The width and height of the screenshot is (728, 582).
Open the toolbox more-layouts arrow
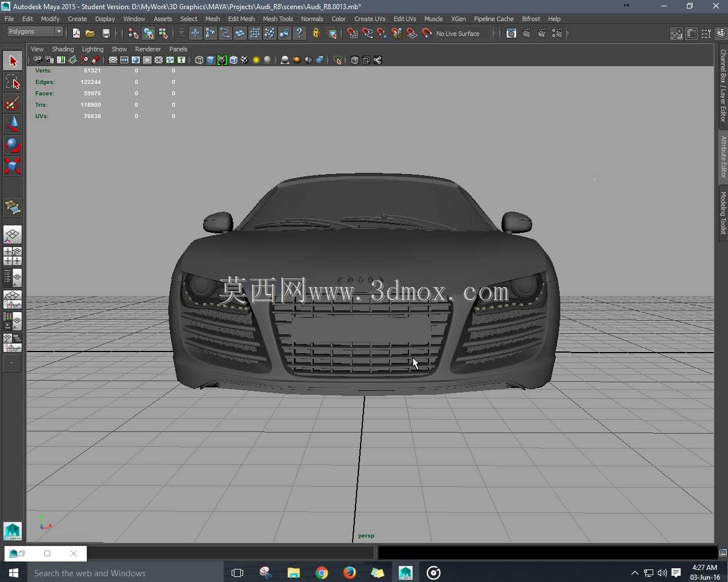12,363
